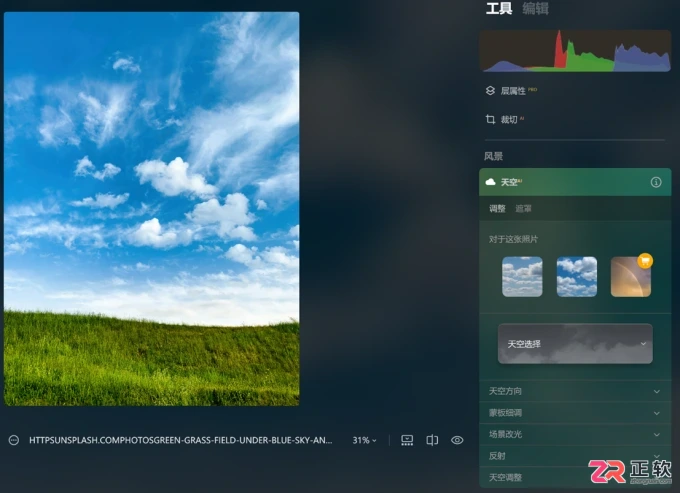This screenshot has width=680, height=493.
Task: Choose the first cloudy sky thumbnail
Action: click(522, 277)
